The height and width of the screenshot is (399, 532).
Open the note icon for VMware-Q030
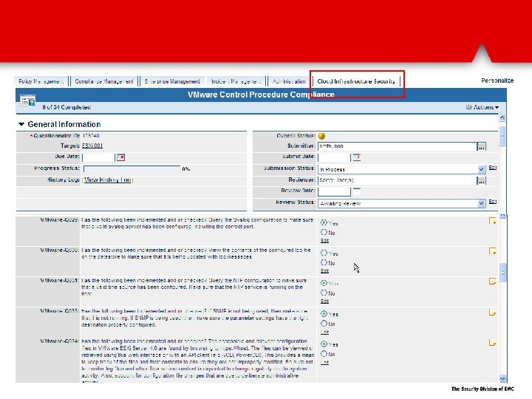(492, 251)
